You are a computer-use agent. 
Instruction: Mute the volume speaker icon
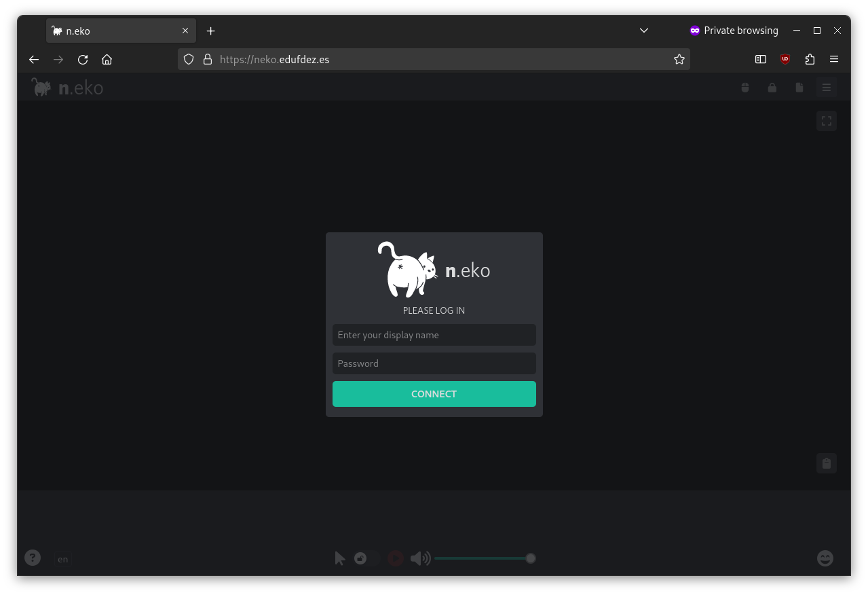(x=420, y=558)
